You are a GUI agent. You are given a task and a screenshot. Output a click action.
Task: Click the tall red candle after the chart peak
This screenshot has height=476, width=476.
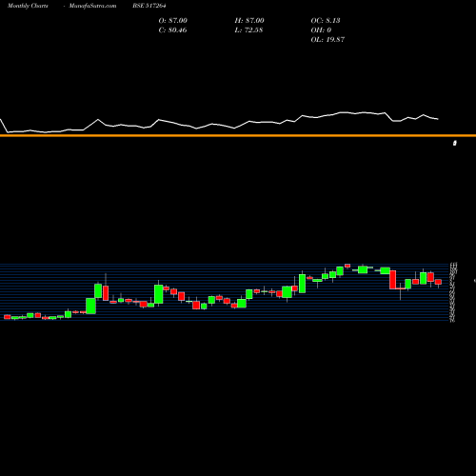393,280
